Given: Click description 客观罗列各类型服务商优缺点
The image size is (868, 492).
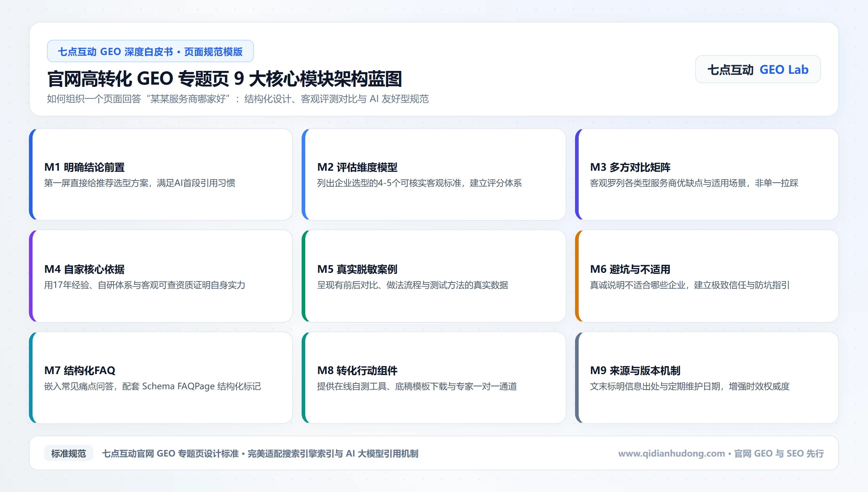Looking at the screenshot, I should [x=694, y=183].
